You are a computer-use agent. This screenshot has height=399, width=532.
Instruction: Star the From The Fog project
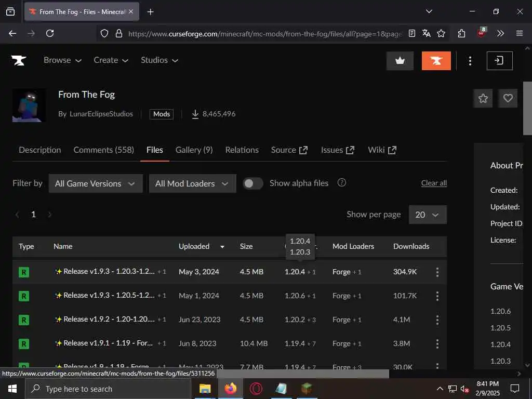483,98
